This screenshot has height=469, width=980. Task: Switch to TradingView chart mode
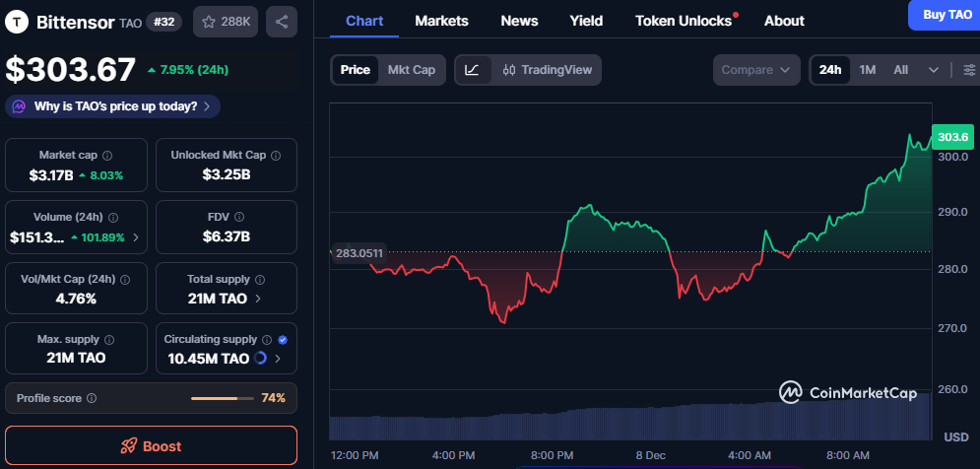[548, 70]
